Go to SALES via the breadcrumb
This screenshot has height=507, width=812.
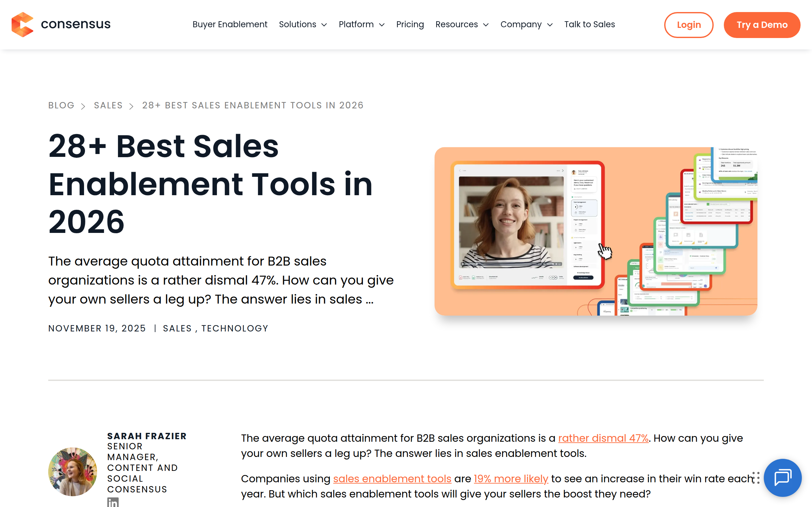point(108,105)
